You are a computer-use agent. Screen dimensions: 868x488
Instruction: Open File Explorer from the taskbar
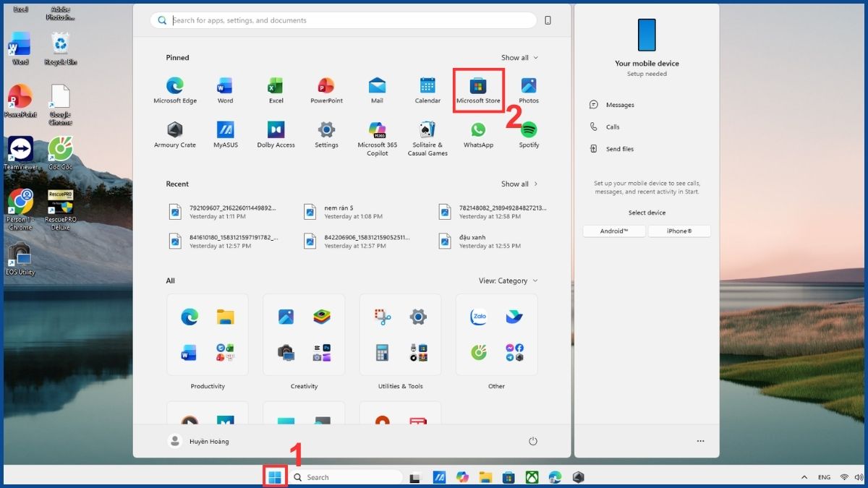click(x=485, y=477)
